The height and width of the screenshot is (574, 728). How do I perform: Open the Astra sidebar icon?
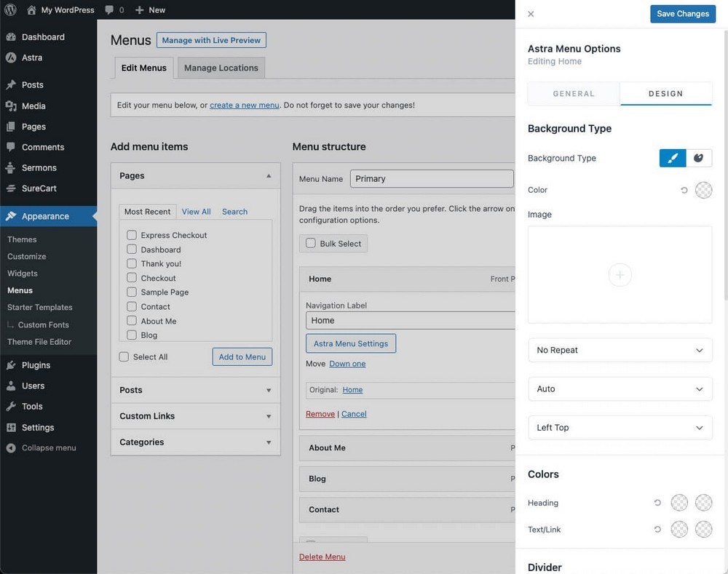(11, 57)
